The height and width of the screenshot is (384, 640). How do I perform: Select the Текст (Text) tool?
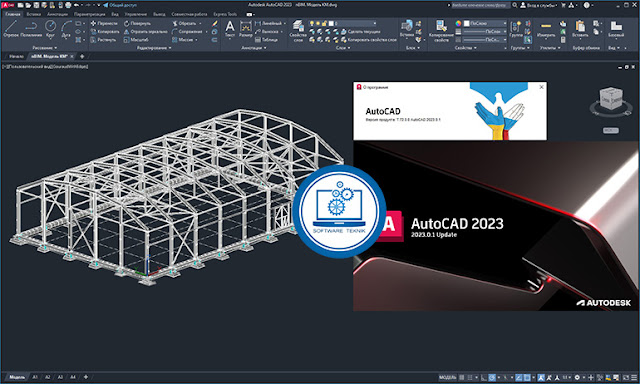pos(230,29)
